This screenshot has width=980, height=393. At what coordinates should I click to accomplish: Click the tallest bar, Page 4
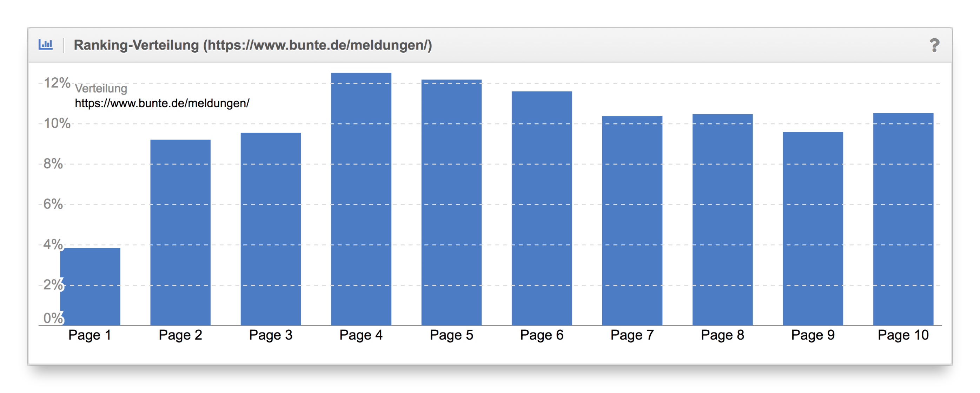click(361, 199)
